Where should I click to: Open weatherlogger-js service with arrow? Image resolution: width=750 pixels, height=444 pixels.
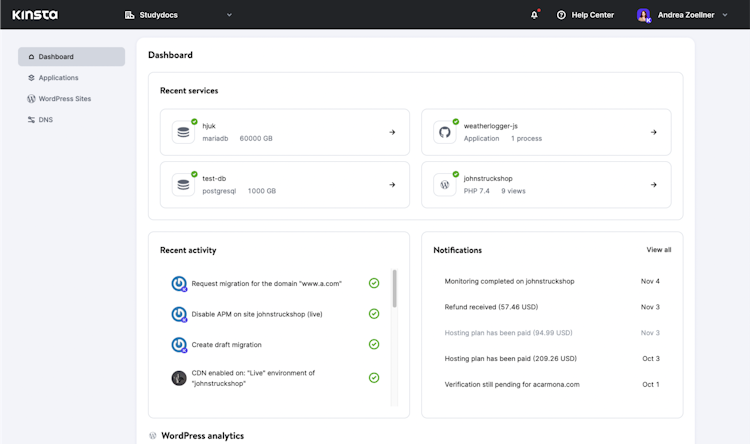tap(653, 132)
